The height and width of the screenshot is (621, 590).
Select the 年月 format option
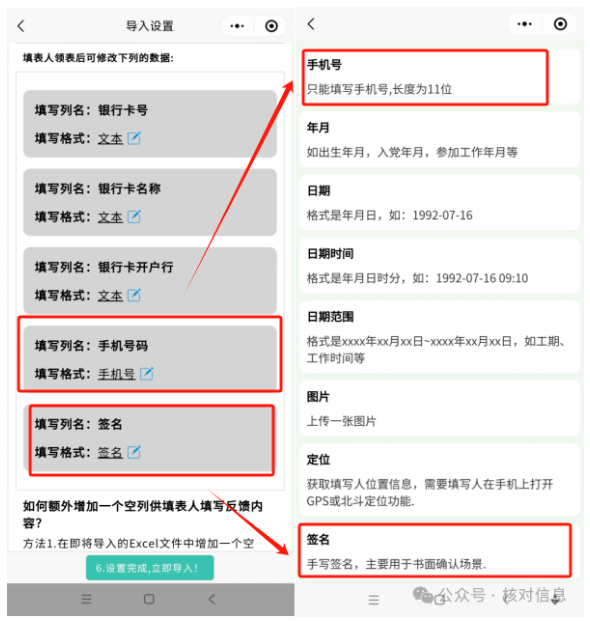(x=440, y=139)
